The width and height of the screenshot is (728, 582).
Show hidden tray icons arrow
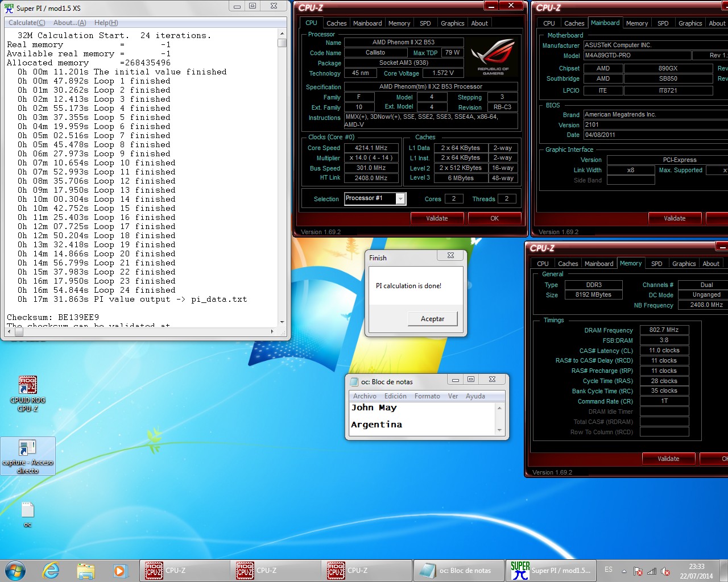tap(624, 571)
